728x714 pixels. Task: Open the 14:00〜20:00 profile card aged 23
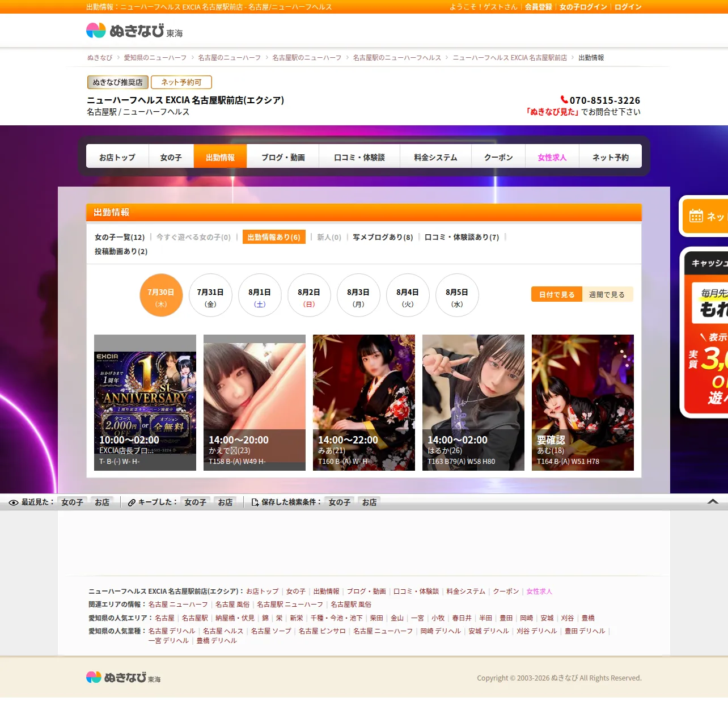point(255,403)
